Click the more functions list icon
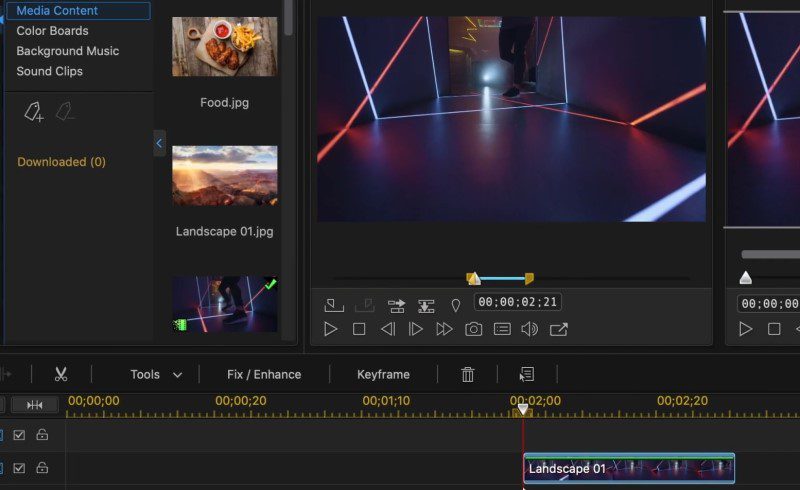Image resolution: width=800 pixels, height=490 pixels. coord(527,375)
